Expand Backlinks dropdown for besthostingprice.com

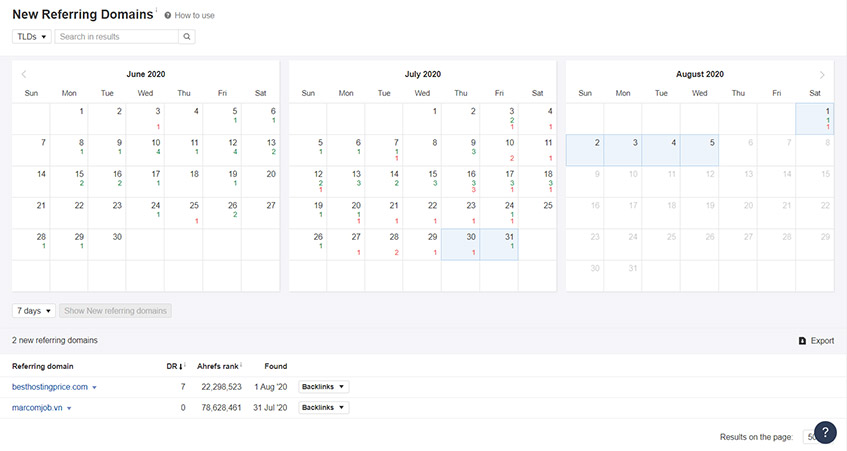(x=324, y=387)
